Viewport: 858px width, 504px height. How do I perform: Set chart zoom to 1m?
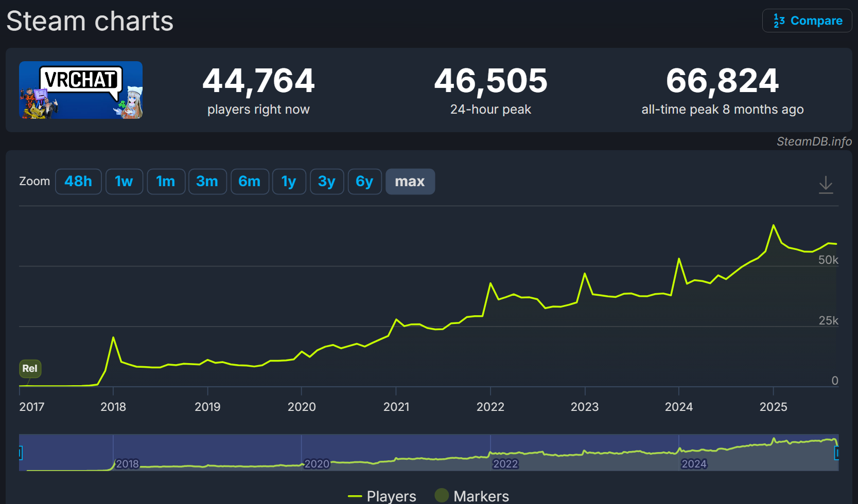(x=166, y=182)
